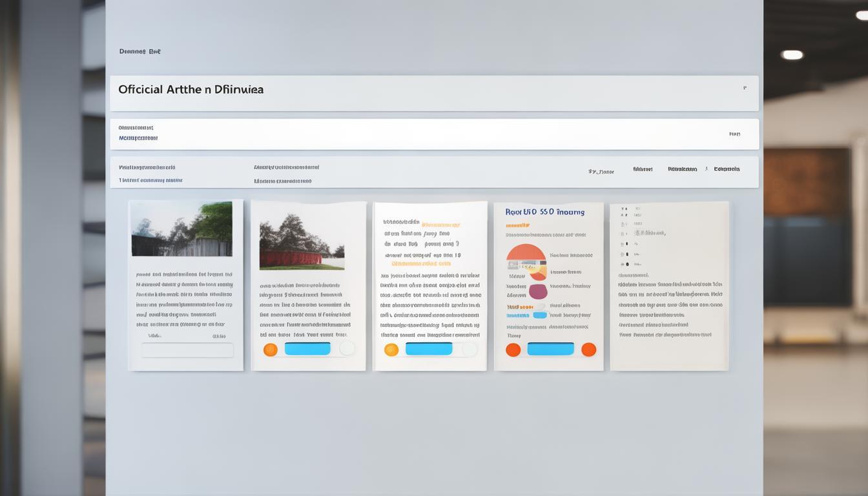Click empty input field on first card
This screenshot has height=496, width=868.
[187, 350]
